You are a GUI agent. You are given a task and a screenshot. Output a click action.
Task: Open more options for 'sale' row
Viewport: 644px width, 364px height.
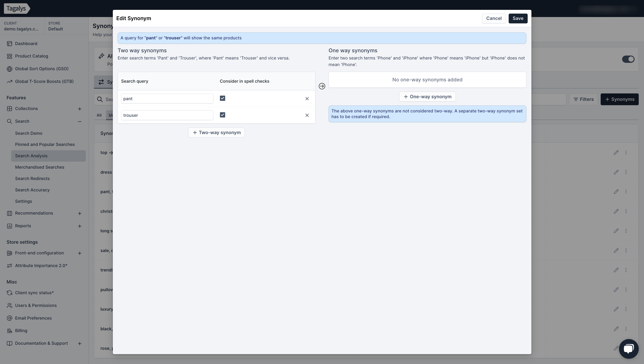click(x=626, y=250)
